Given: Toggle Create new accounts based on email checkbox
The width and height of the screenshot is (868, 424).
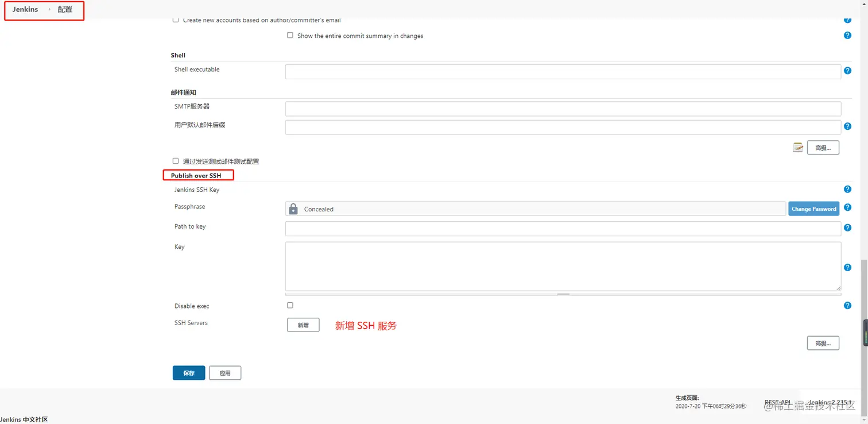Looking at the screenshot, I should pos(176,20).
